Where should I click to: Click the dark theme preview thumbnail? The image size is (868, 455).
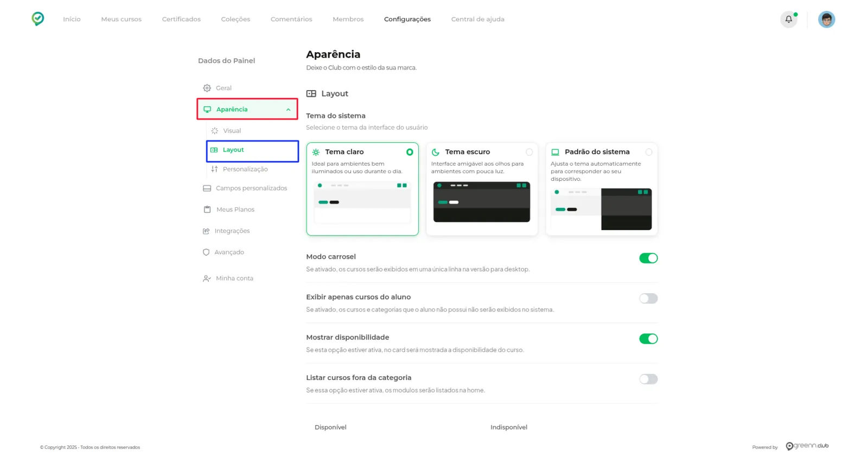pos(482,202)
